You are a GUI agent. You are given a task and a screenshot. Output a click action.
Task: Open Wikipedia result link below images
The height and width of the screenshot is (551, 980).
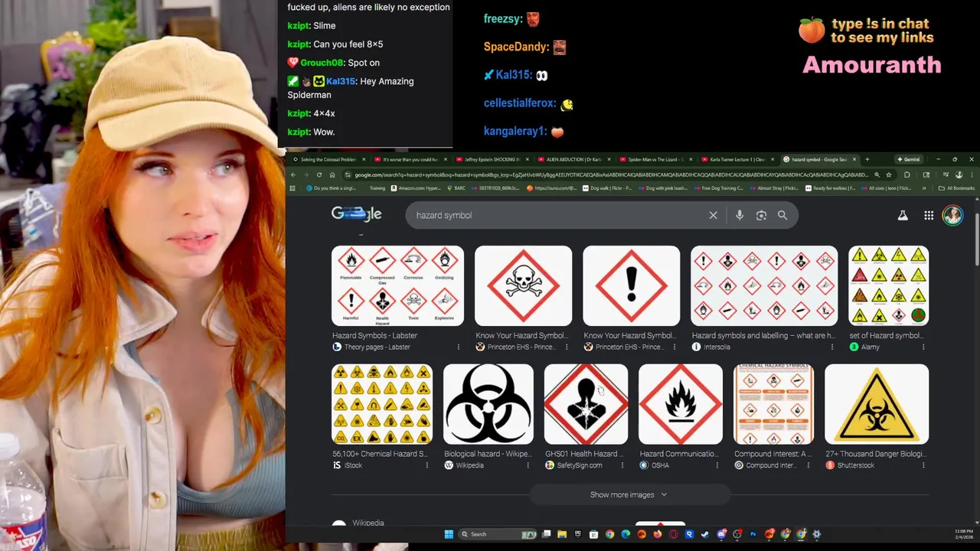click(368, 523)
